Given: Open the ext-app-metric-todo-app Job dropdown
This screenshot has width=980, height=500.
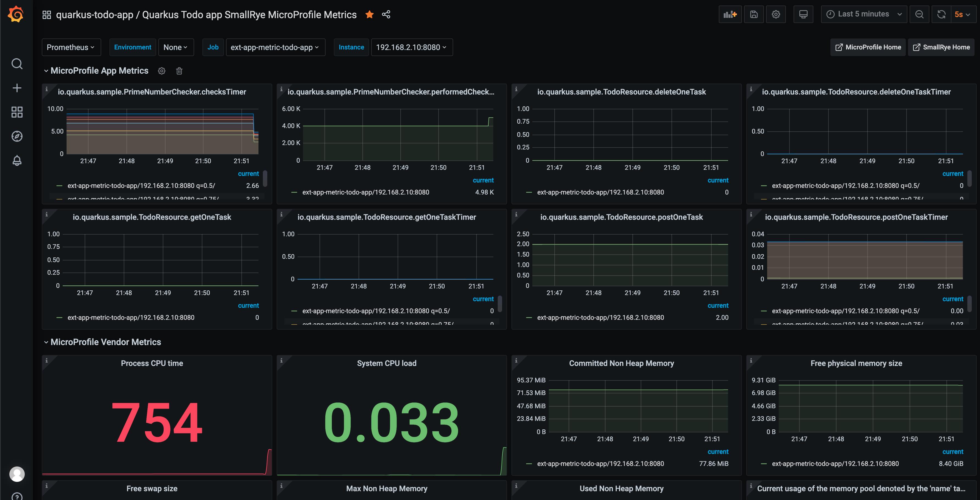Looking at the screenshot, I should pyautogui.click(x=275, y=47).
